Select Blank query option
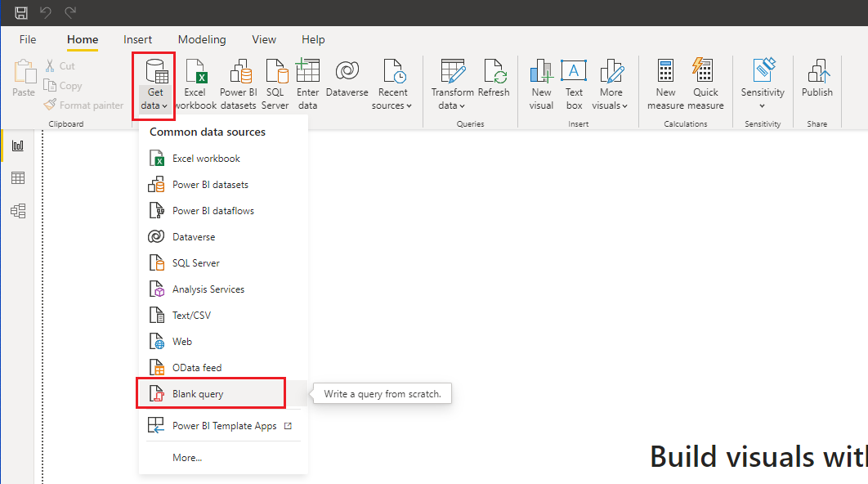This screenshot has height=484, width=868. pyautogui.click(x=223, y=394)
